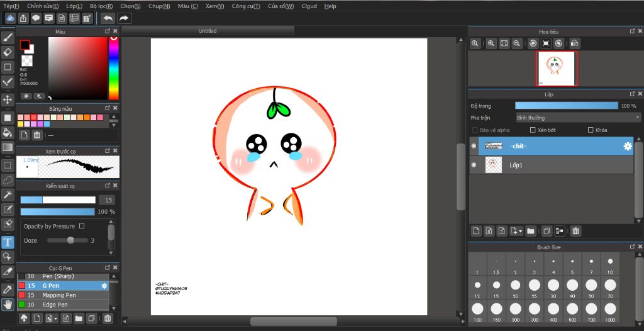Viewport: 644px width, 331px height.
Task: Select the transparent color swatch
Action: [x=27, y=61]
